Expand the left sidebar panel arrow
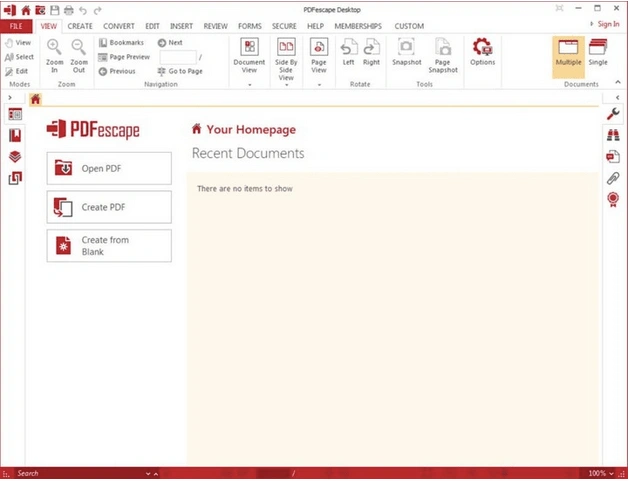 click(x=10, y=98)
